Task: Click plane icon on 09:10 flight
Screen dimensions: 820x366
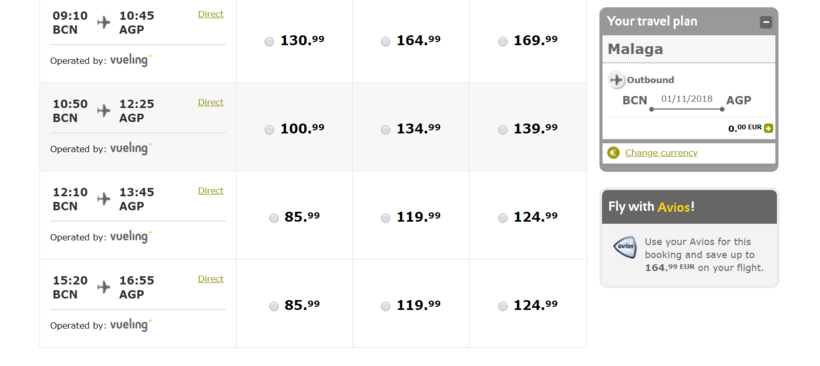Action: tap(104, 22)
